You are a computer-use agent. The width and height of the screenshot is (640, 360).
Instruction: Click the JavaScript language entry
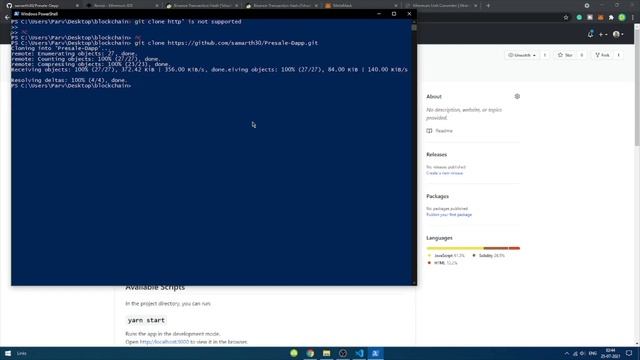pyautogui.click(x=446, y=256)
